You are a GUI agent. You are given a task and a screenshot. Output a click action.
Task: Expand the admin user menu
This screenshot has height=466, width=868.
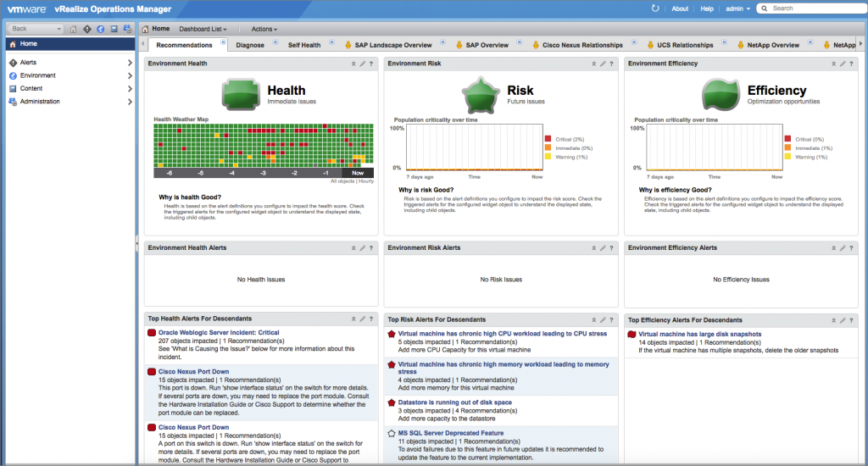(738, 8)
